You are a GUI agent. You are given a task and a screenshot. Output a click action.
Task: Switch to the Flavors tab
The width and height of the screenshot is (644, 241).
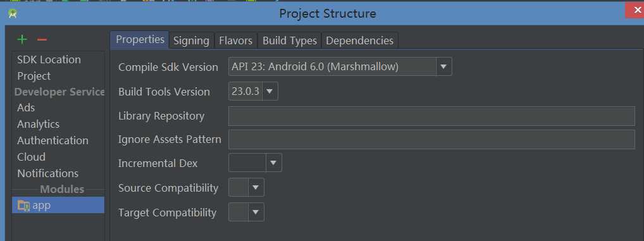point(236,40)
